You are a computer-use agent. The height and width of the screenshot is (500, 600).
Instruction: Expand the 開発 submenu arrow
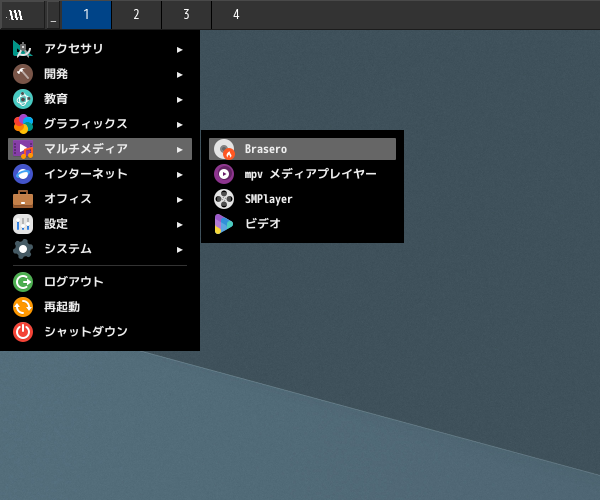pos(179,75)
